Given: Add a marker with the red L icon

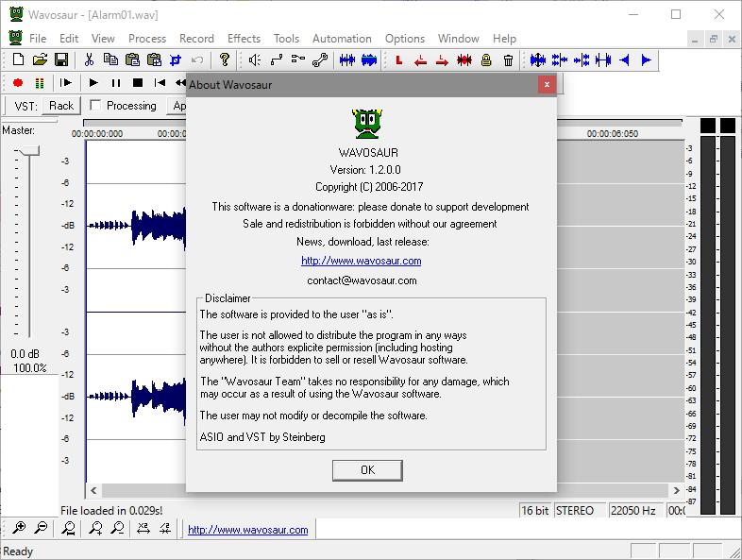Looking at the screenshot, I should pyautogui.click(x=399, y=60).
